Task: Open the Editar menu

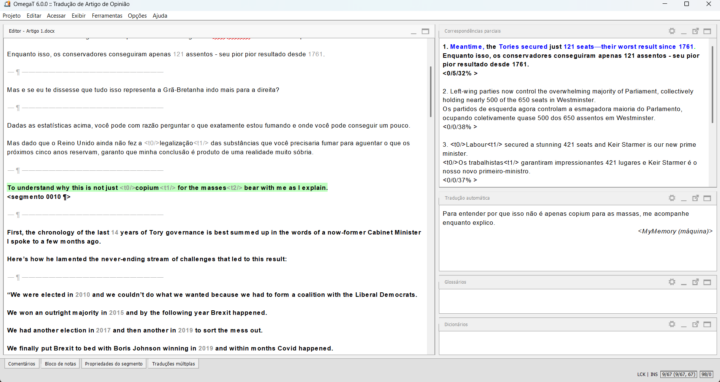Action: (x=34, y=16)
